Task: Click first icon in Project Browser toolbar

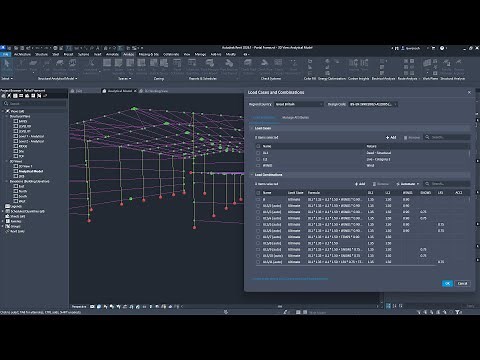Action: click(x=3, y=96)
